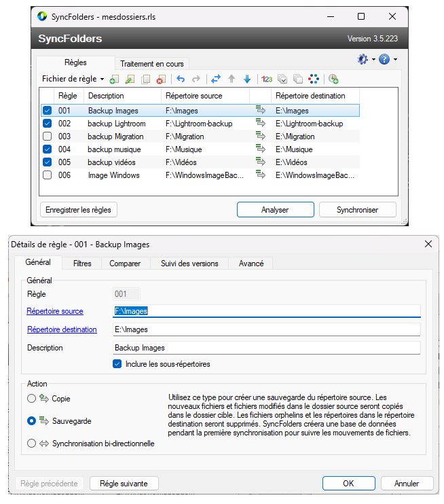Uncheck rule 004 backup musique checkbox

pos(48,149)
